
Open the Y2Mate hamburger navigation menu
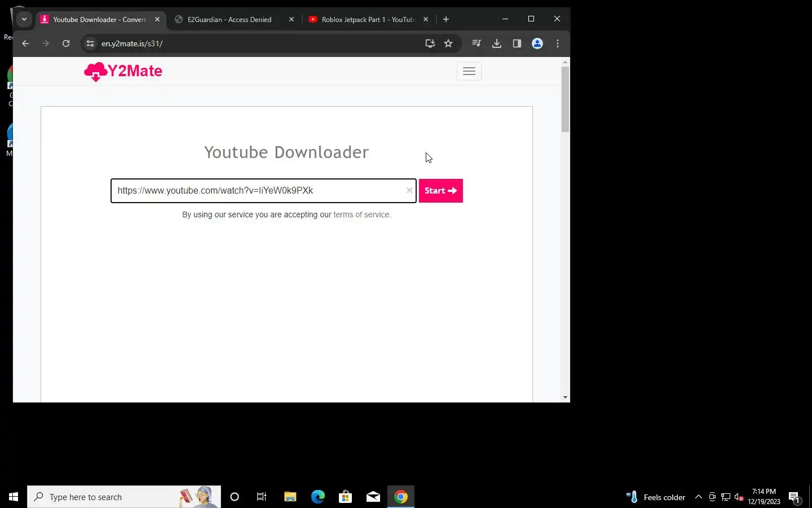(x=469, y=71)
